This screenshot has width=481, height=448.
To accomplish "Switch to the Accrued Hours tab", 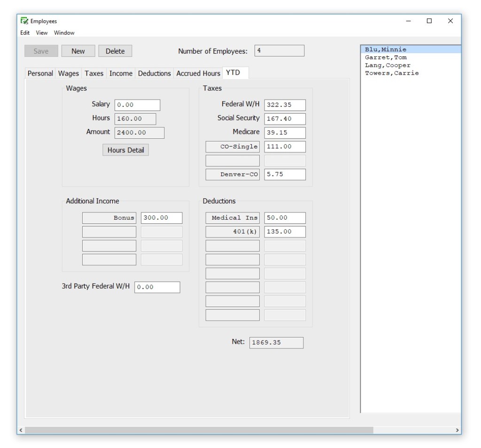I will [197, 73].
